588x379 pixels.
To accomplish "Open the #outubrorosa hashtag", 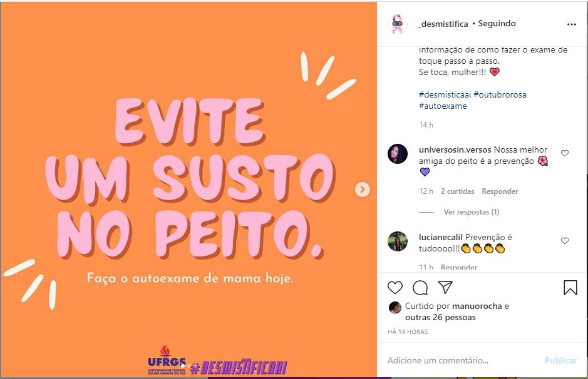I will pos(500,95).
